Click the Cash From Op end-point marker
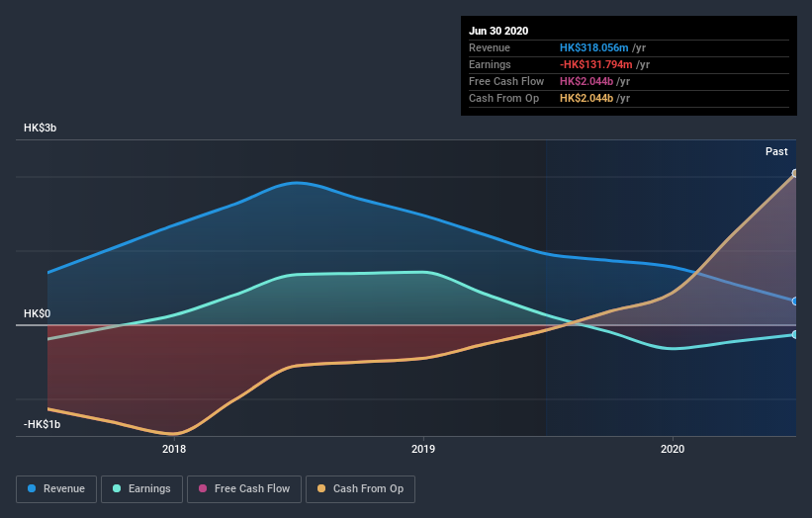Image resolution: width=812 pixels, height=518 pixels. coord(795,173)
